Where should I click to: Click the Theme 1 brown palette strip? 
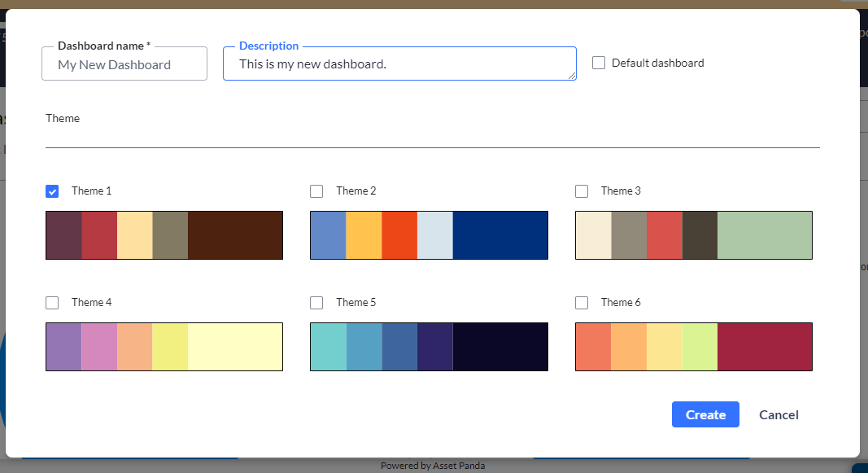pos(235,235)
